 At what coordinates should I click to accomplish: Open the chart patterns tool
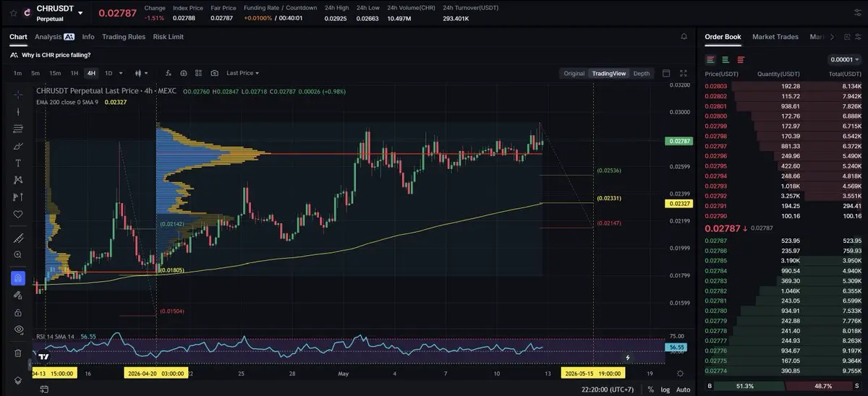click(x=18, y=180)
